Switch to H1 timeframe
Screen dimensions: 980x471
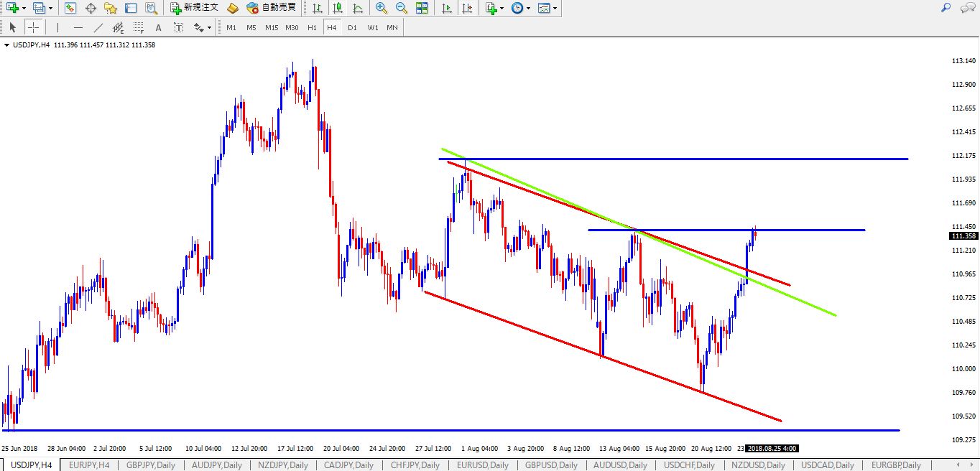tap(312, 27)
